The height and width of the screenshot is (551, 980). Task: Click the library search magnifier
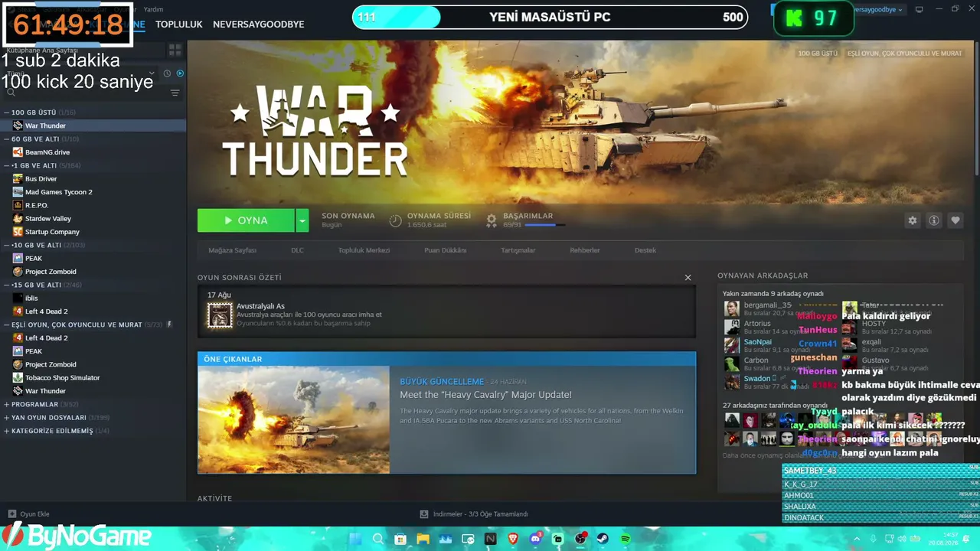click(x=11, y=93)
